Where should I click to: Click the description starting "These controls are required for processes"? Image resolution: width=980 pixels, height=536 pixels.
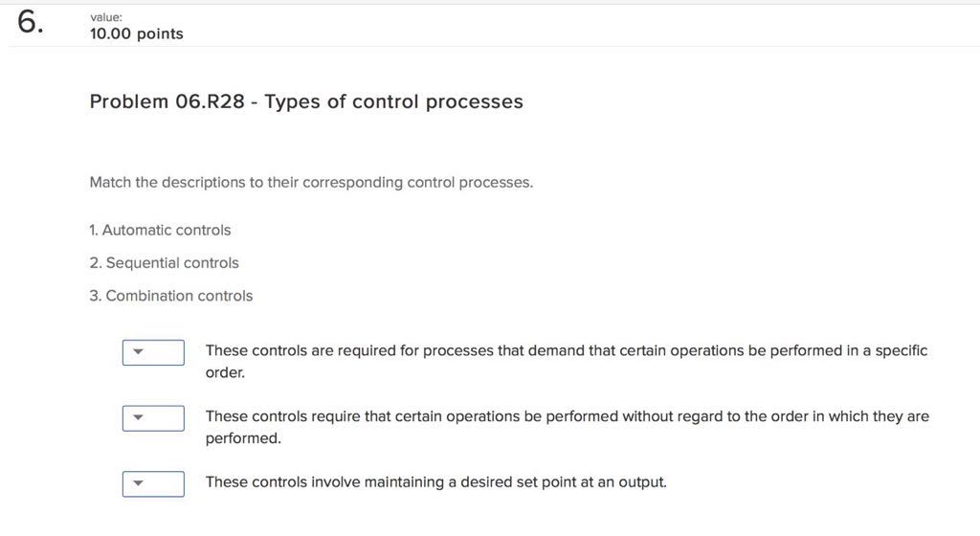tap(566, 351)
